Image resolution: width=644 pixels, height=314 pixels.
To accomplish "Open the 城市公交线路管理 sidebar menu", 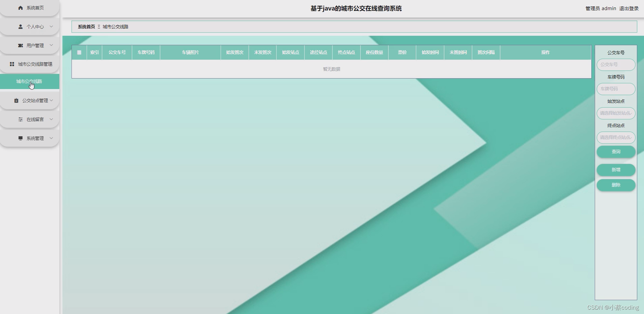I will coord(30,64).
